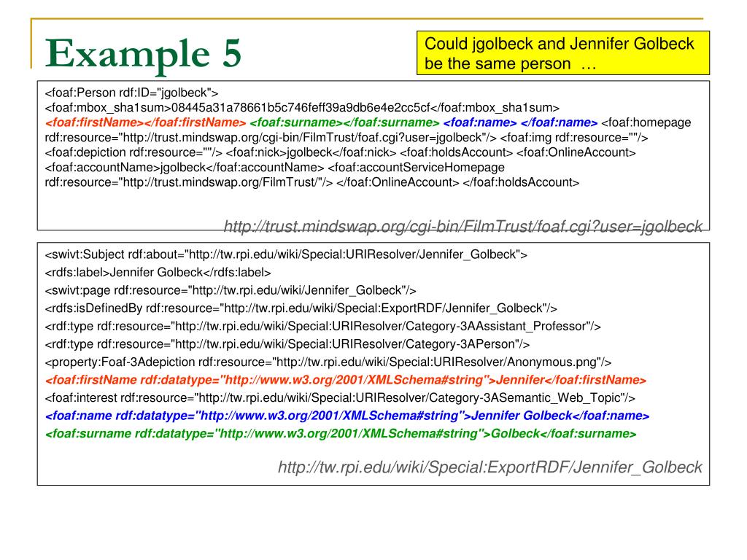Click the empty blue foaf:name tag

pyautogui.click(x=520, y=122)
